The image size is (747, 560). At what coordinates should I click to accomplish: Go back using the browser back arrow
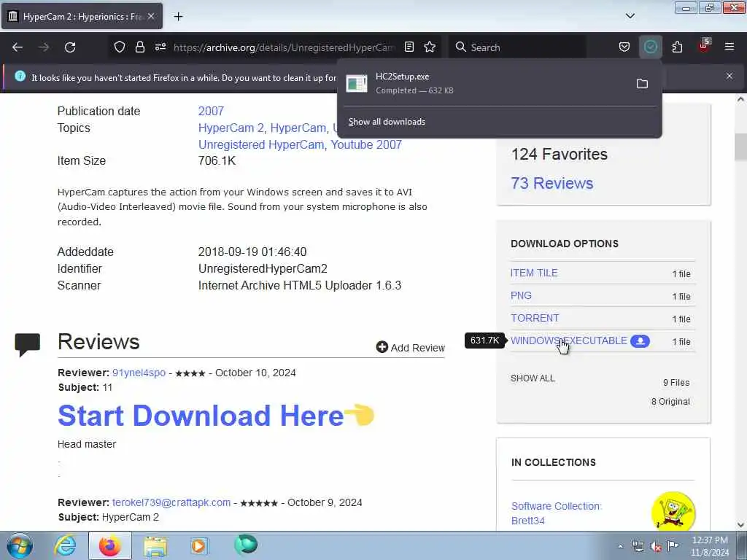[18, 47]
